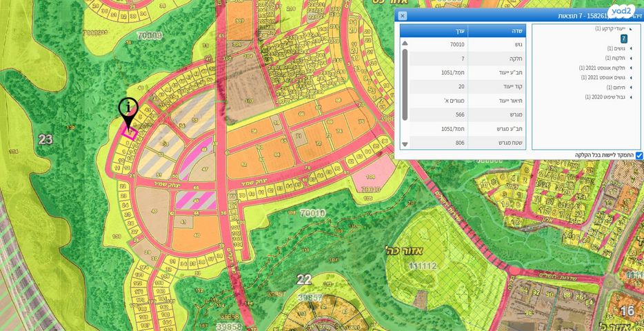Expand the 'גושים (1)' tree node
Image resolution: width=644 pixels, height=331 pixels.
pos(630,48)
